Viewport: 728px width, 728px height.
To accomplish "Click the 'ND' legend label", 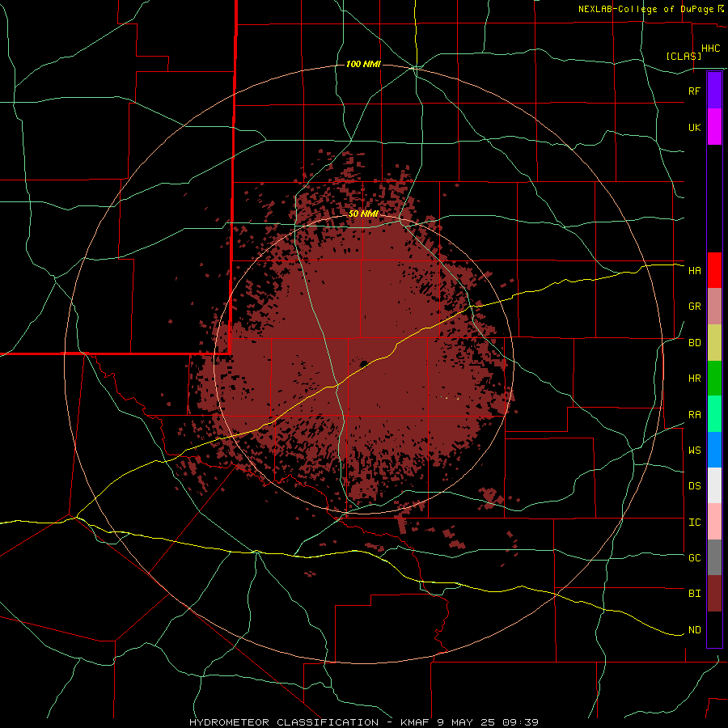I will [694, 630].
